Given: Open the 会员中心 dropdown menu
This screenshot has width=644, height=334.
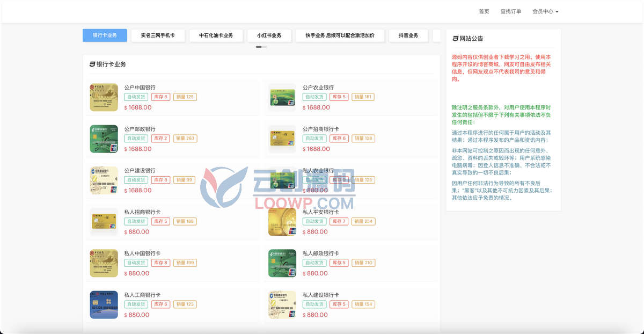Looking at the screenshot, I should click(x=545, y=11).
